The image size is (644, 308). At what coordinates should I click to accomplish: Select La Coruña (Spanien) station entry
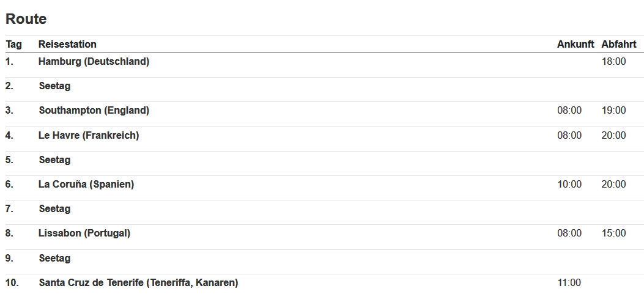86,184
